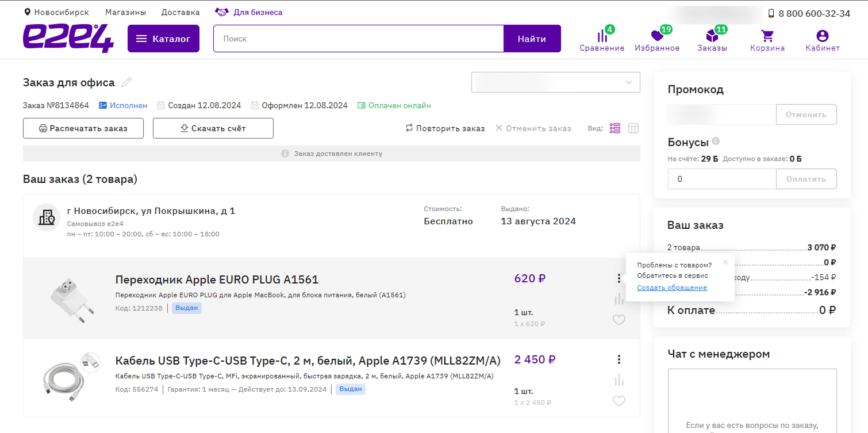Focus the Поиск search field

(359, 39)
